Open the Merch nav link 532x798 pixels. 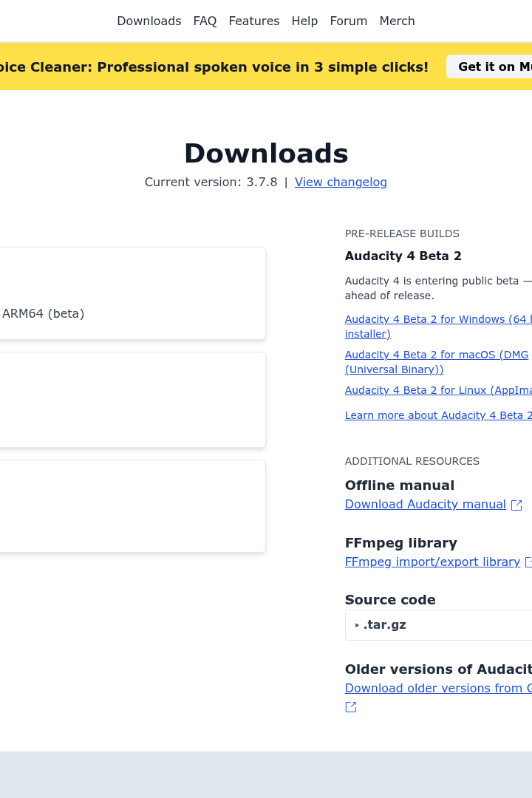pos(397,21)
